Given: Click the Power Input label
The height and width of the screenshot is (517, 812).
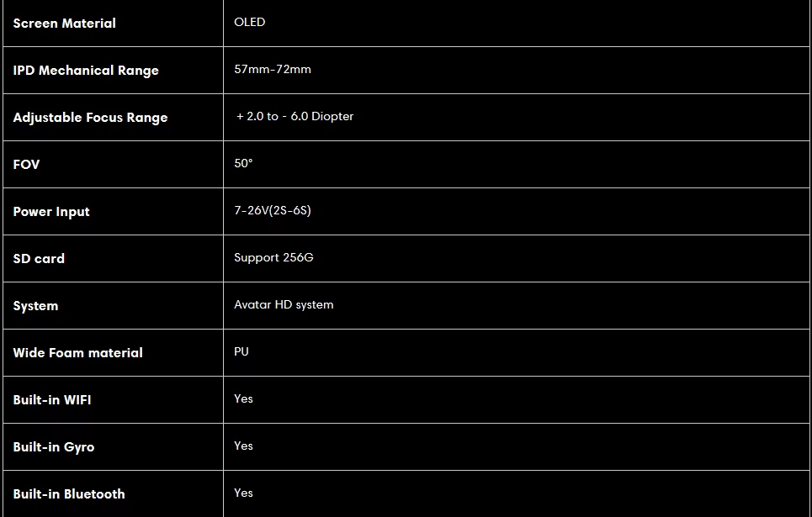Looking at the screenshot, I should (51, 212).
